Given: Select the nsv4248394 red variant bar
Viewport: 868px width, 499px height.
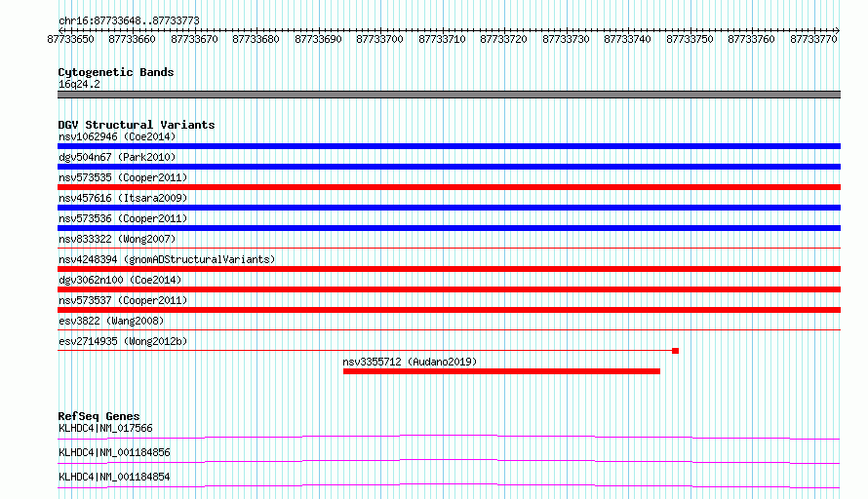Looking at the screenshot, I should pos(449,269).
